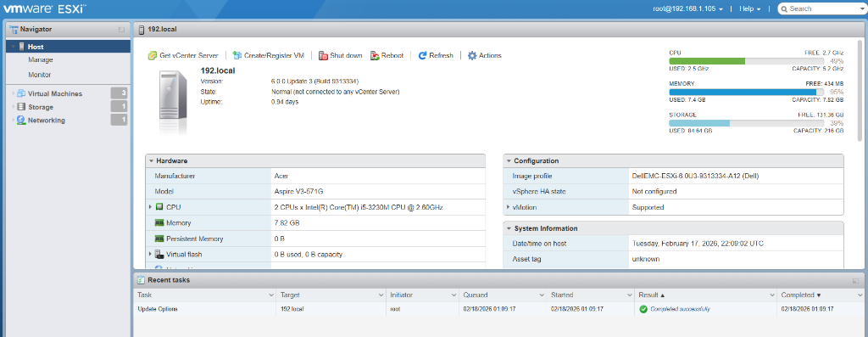Collapse the System Information panel
Screen dimensions: 868x337
[509, 228]
